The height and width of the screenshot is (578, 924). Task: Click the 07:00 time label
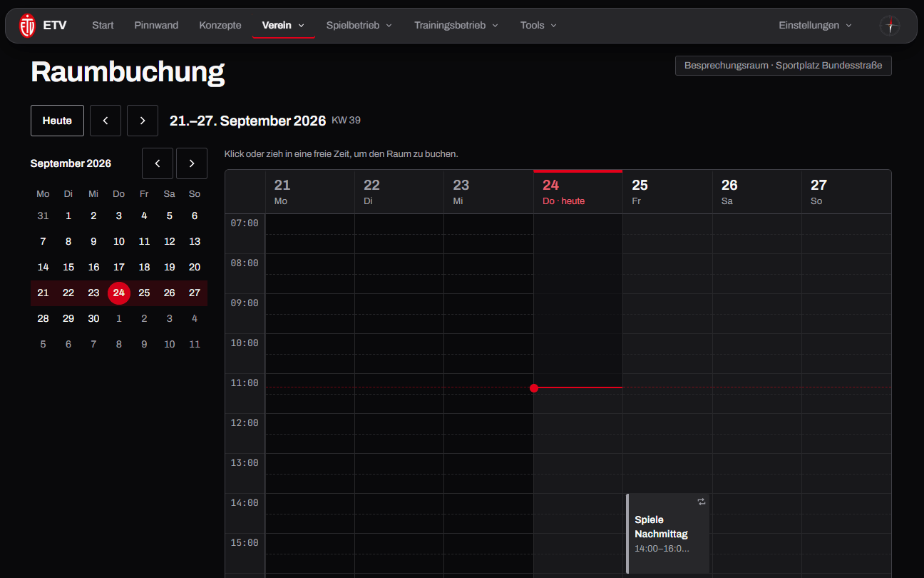click(x=245, y=223)
